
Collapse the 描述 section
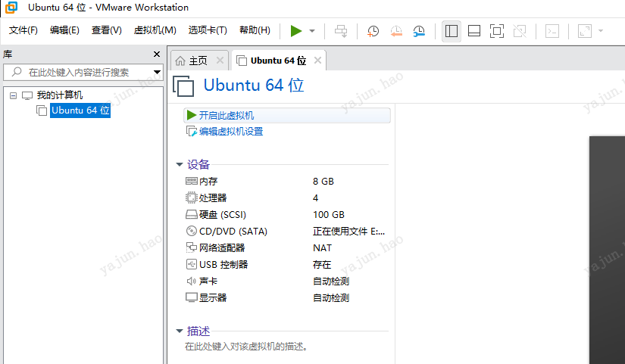pos(180,331)
